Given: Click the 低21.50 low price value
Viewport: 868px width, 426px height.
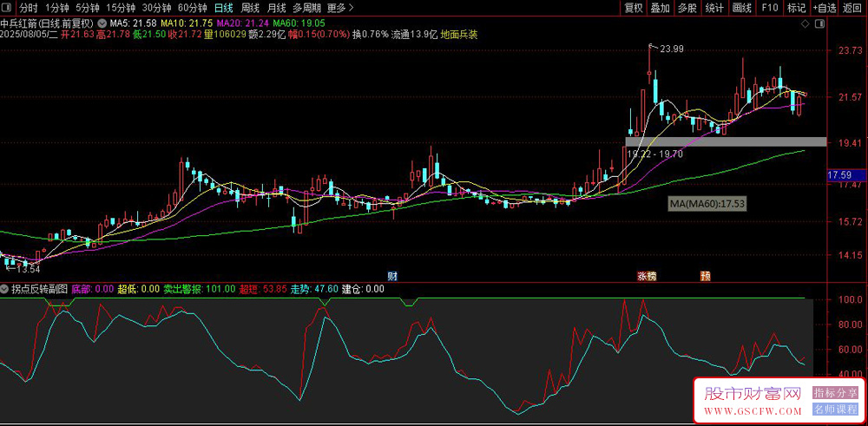Looking at the screenshot, I should click(x=148, y=35).
